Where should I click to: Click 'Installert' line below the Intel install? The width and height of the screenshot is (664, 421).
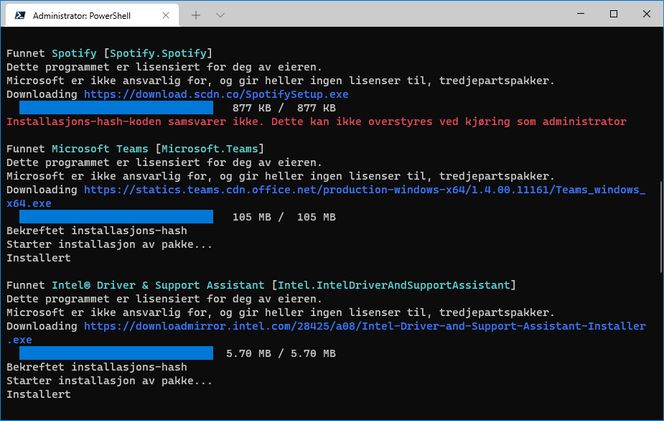point(39,394)
